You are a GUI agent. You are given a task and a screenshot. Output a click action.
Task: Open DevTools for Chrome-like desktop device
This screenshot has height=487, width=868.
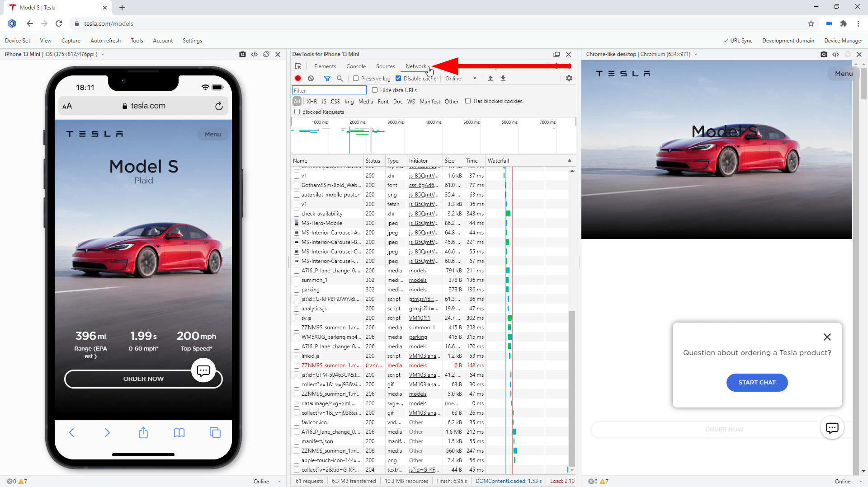(836, 54)
